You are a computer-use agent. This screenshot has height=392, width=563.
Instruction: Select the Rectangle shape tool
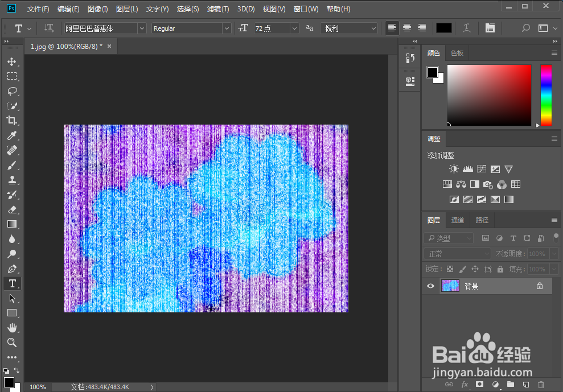click(x=12, y=313)
